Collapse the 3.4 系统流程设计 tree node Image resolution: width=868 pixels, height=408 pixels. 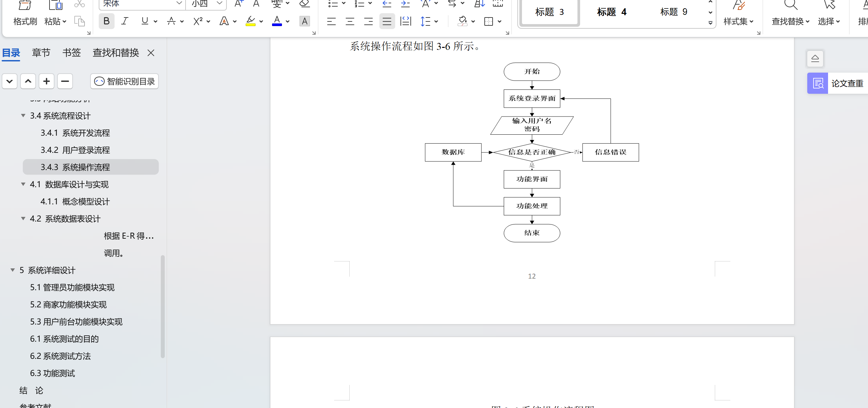tap(23, 116)
